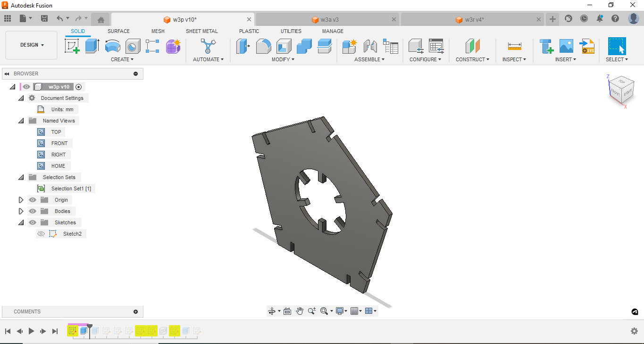Expand the Origin folder
This screenshot has height=344, width=644.
pyautogui.click(x=21, y=200)
